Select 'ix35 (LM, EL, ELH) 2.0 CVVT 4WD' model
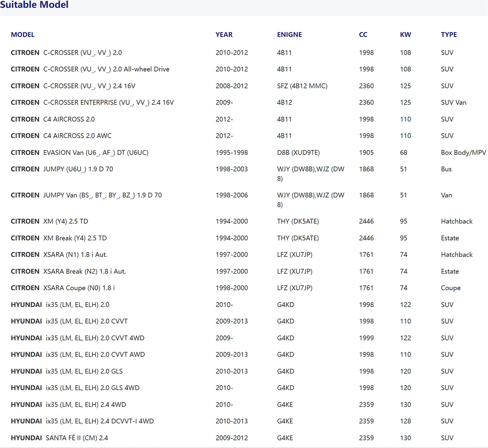The width and height of the screenshot is (488, 448). [x=95, y=338]
